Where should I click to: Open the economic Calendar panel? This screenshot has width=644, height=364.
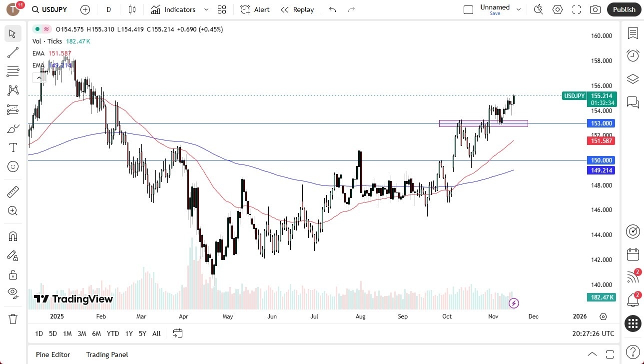633,254
